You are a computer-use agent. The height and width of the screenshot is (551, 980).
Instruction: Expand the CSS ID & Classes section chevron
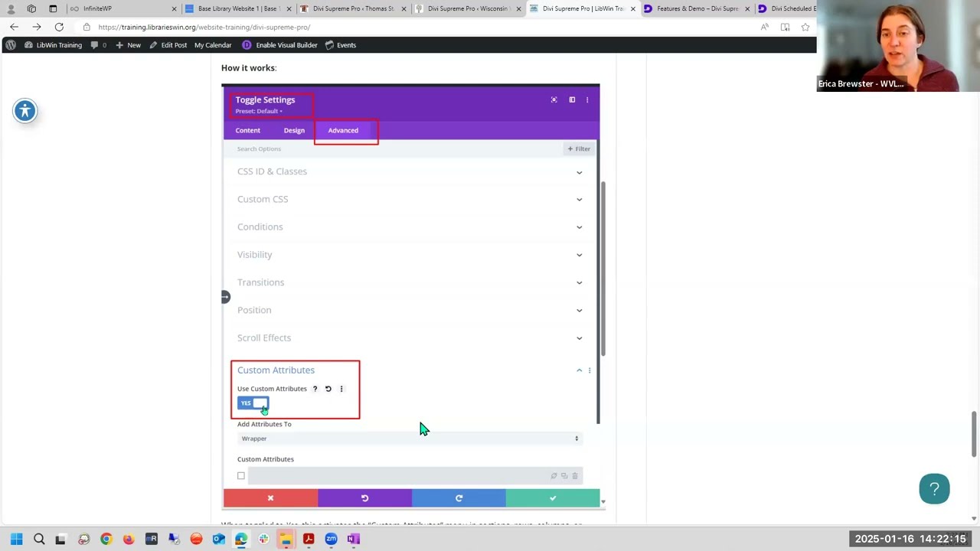click(x=579, y=172)
